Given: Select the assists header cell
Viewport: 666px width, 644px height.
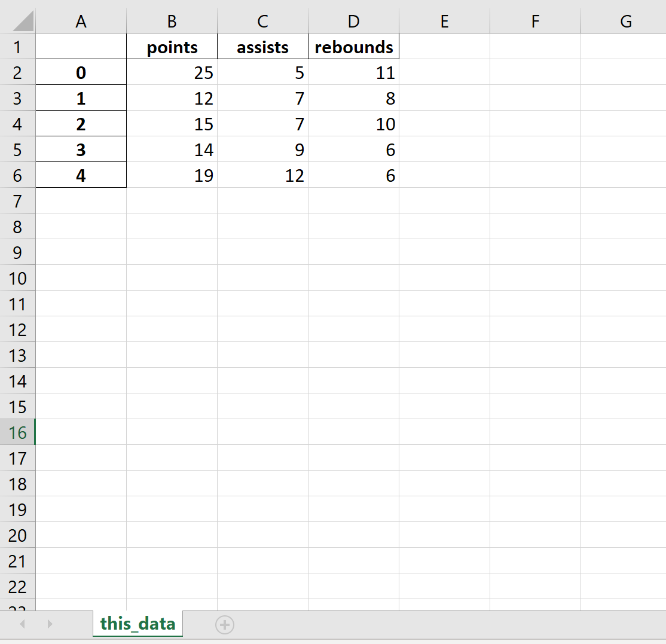Looking at the screenshot, I should pyautogui.click(x=262, y=47).
